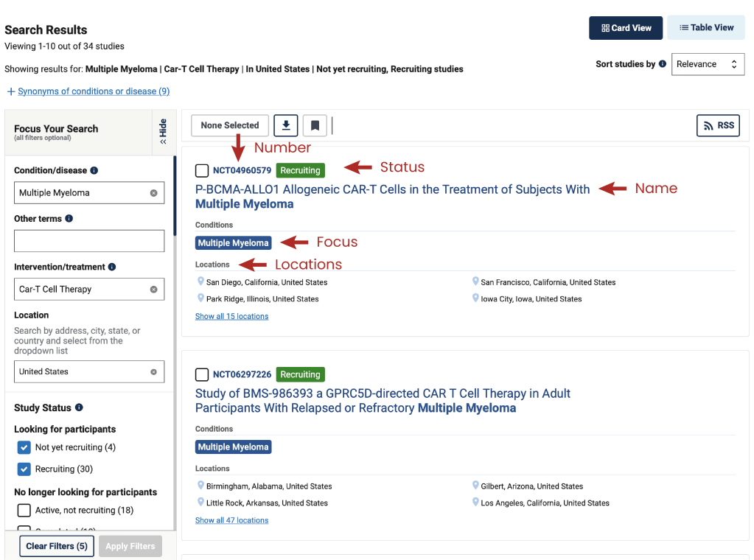
Task: Uncheck the Not yet recruiting filter
Action: [24, 447]
